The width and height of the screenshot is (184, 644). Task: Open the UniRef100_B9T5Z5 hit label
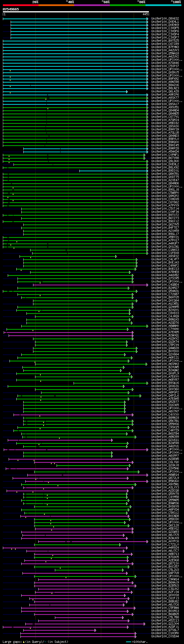[x=165, y=41]
